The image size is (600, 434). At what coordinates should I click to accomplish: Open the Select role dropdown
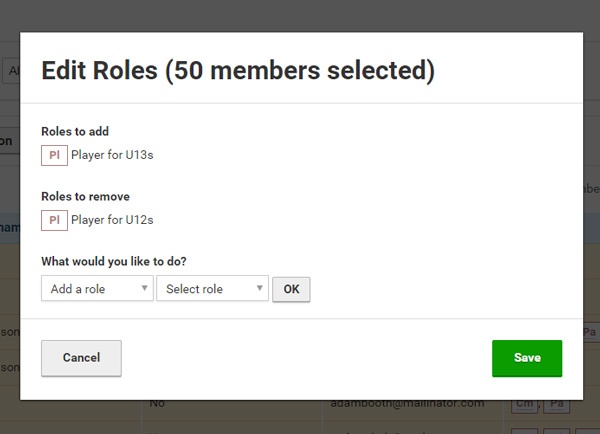tap(212, 289)
